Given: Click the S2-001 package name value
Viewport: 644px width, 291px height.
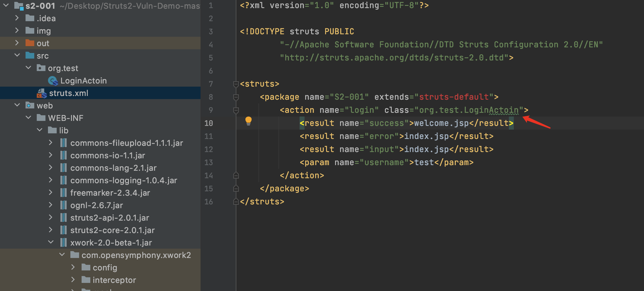Looking at the screenshot, I should [349, 97].
